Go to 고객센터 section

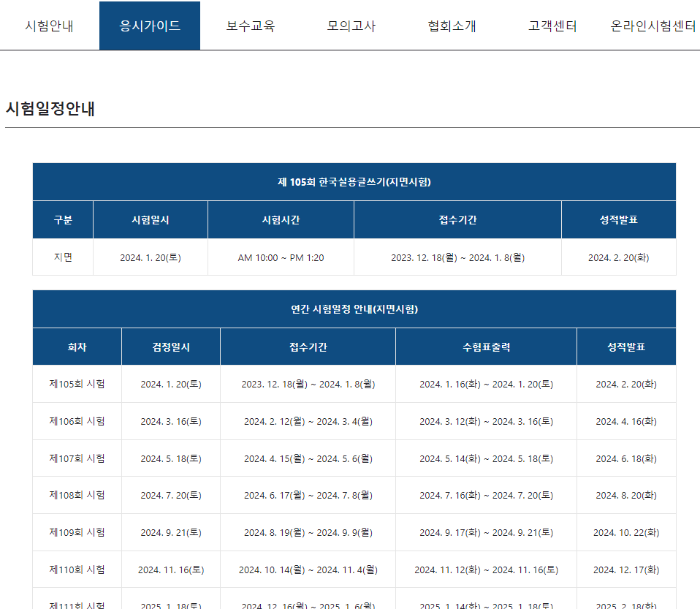pos(552,24)
